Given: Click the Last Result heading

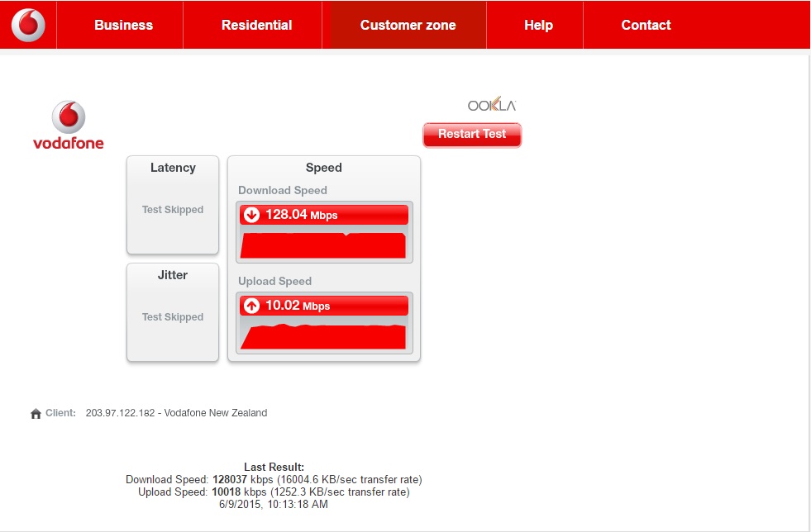Looking at the screenshot, I should pos(274,468).
